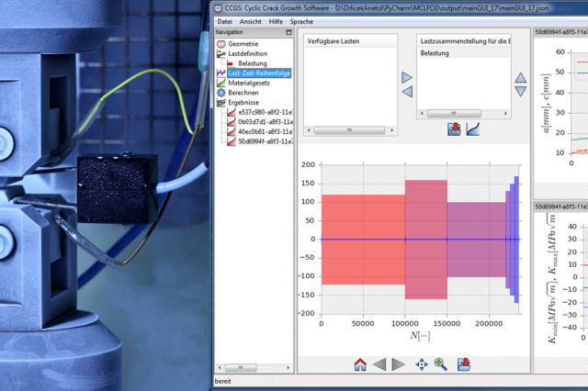Screen dimensions: 588x391
Task: Select the pan/move plot tool
Action: pyautogui.click(x=422, y=364)
